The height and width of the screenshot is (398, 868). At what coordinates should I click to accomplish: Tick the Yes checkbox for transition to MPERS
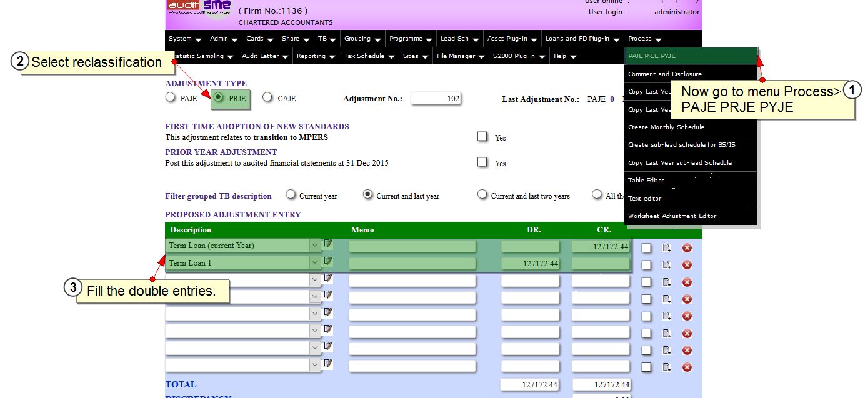point(482,137)
